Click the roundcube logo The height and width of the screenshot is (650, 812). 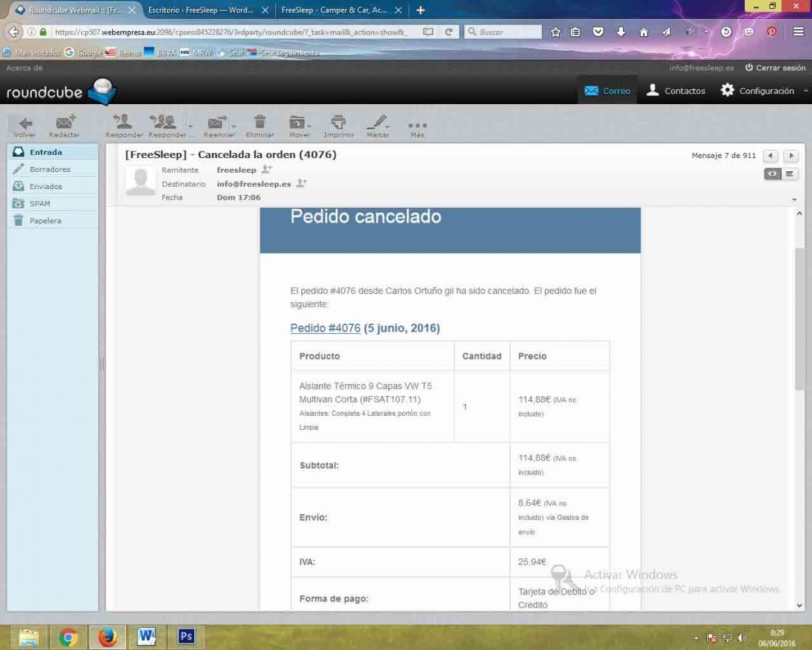click(x=61, y=92)
